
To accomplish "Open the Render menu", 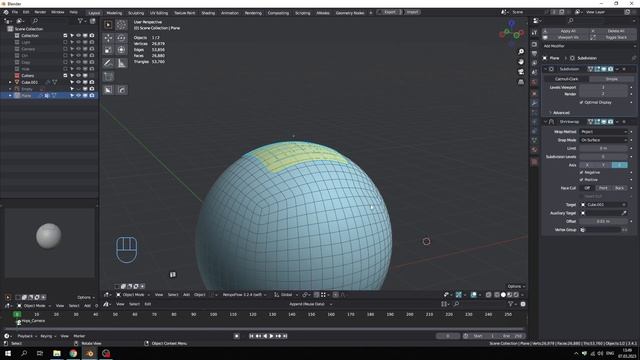I will point(40,12).
